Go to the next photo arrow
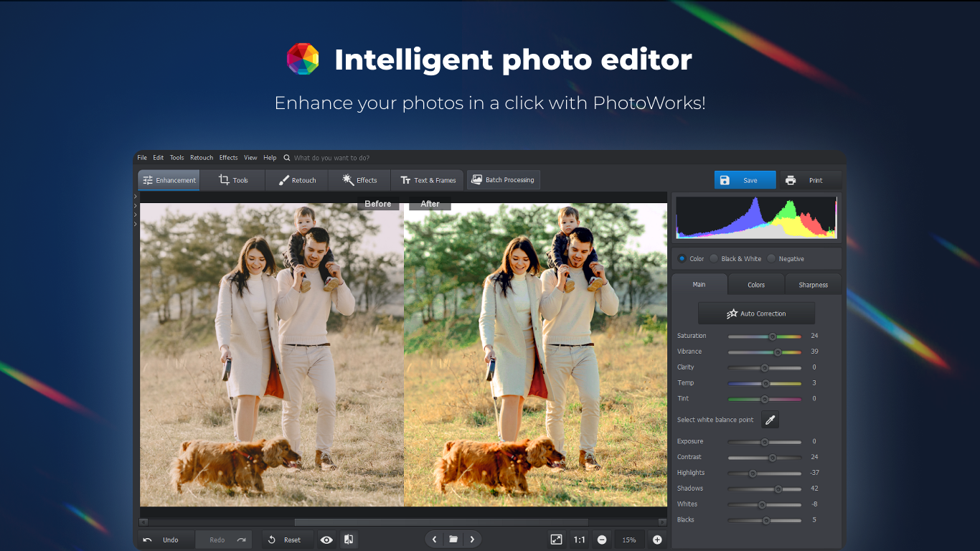The image size is (980, 551). point(472,539)
